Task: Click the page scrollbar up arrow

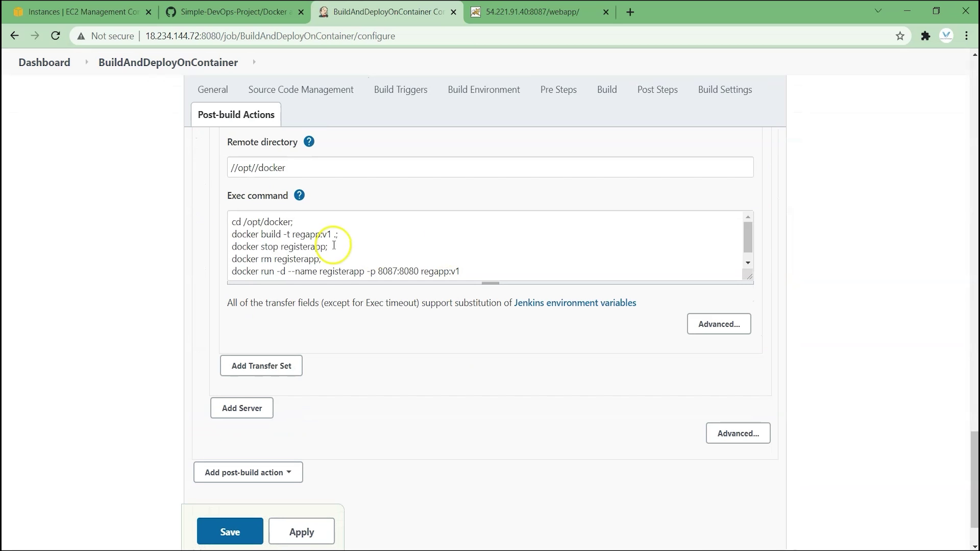Action: click(975, 54)
